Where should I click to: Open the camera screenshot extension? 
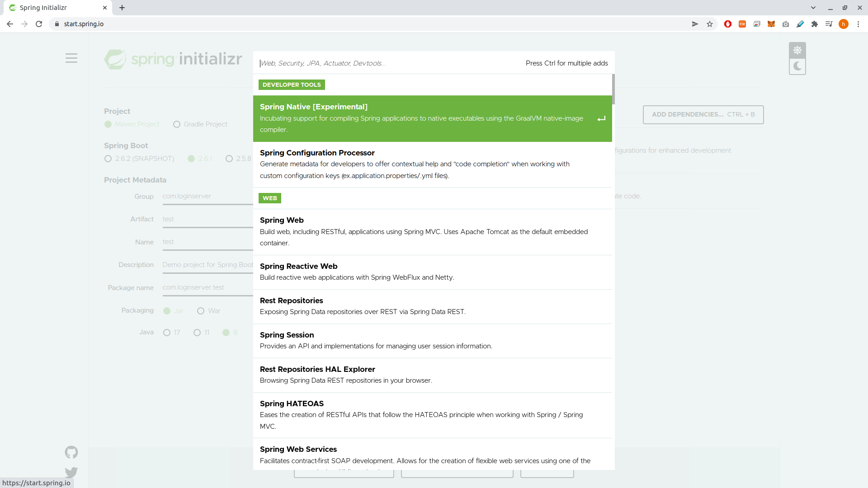(786, 24)
